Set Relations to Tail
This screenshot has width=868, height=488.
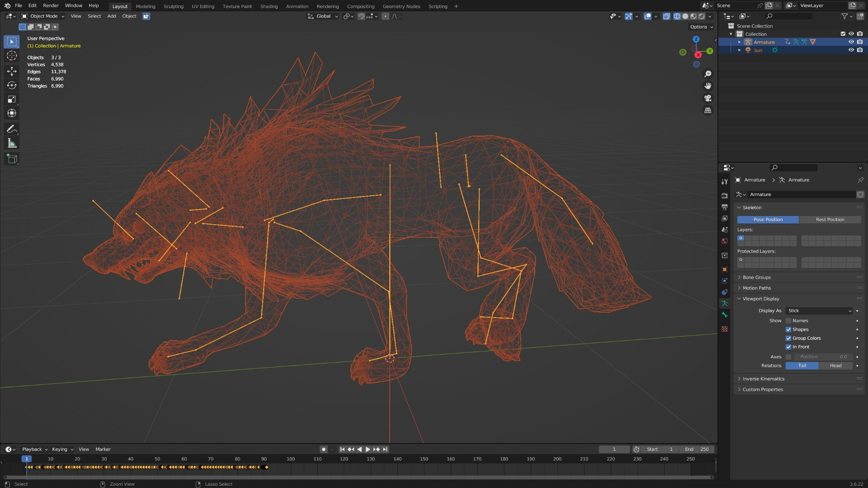point(802,366)
